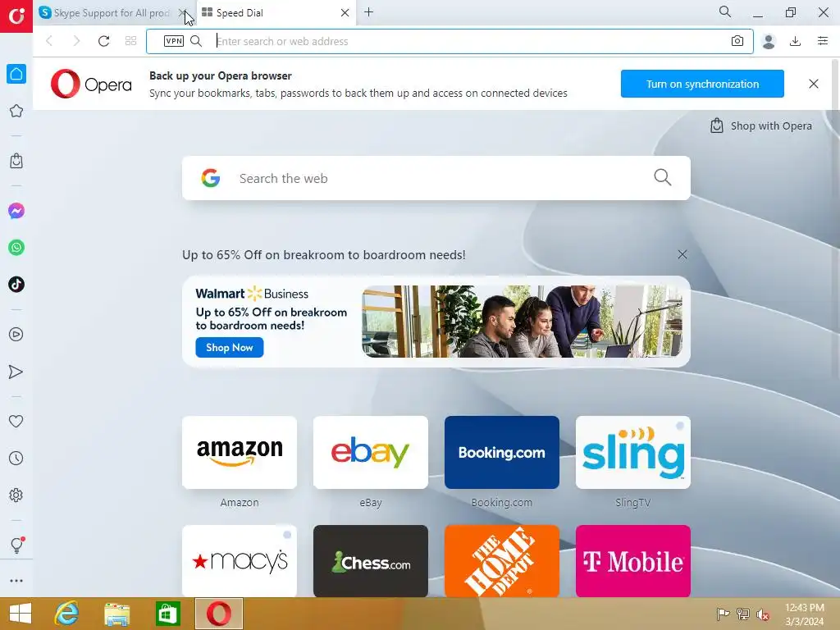
Task: Open Easy Setup sliders icon
Action: pyautogui.click(x=823, y=41)
